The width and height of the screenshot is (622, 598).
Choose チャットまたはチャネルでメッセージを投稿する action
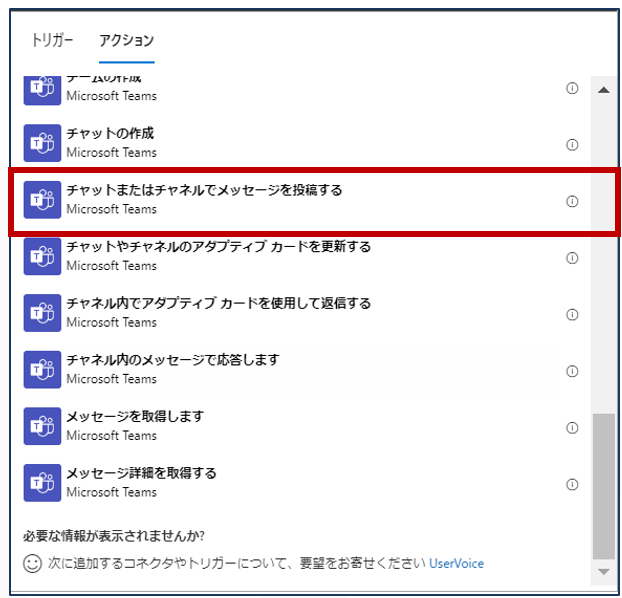301,200
